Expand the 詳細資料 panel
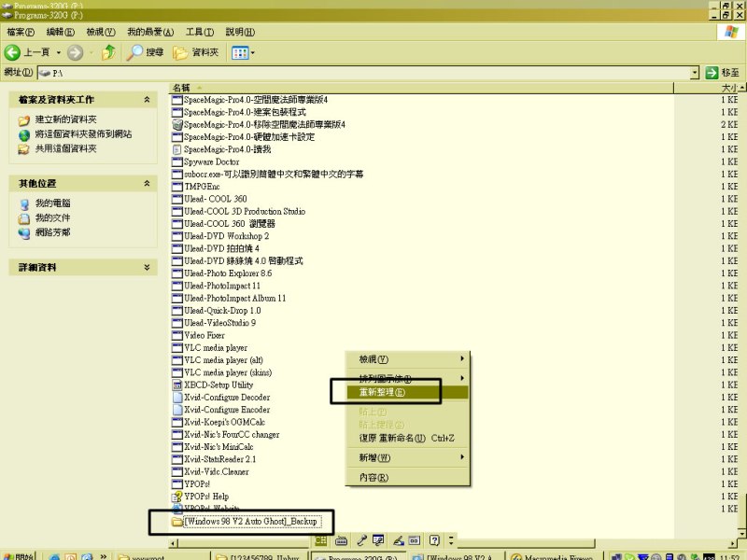The image size is (747, 560). [x=147, y=267]
